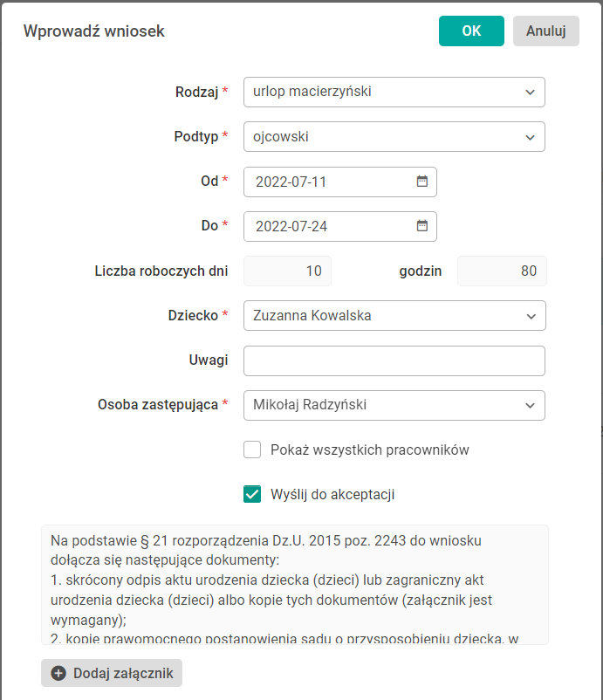
Task: Expand Osoba zastępująca dropdown
Action: pos(394,405)
